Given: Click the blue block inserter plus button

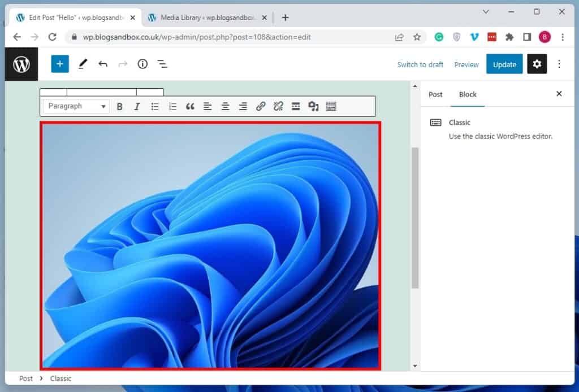Looking at the screenshot, I should pos(60,64).
